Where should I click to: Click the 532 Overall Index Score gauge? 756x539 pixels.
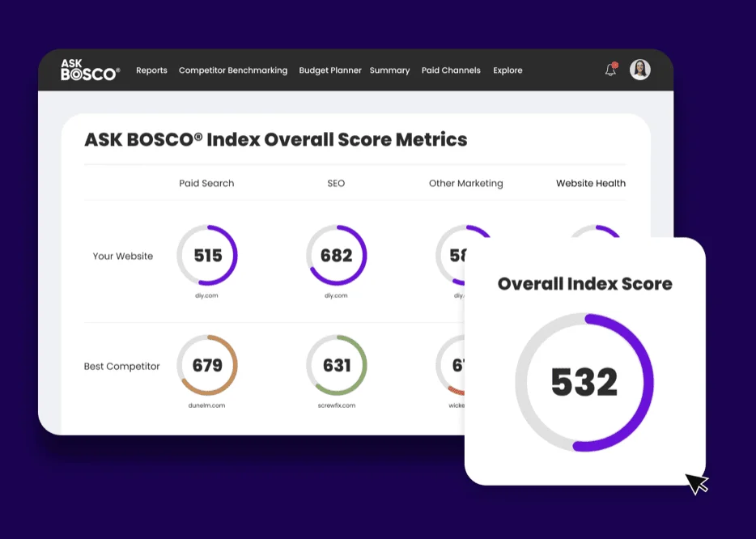point(584,382)
